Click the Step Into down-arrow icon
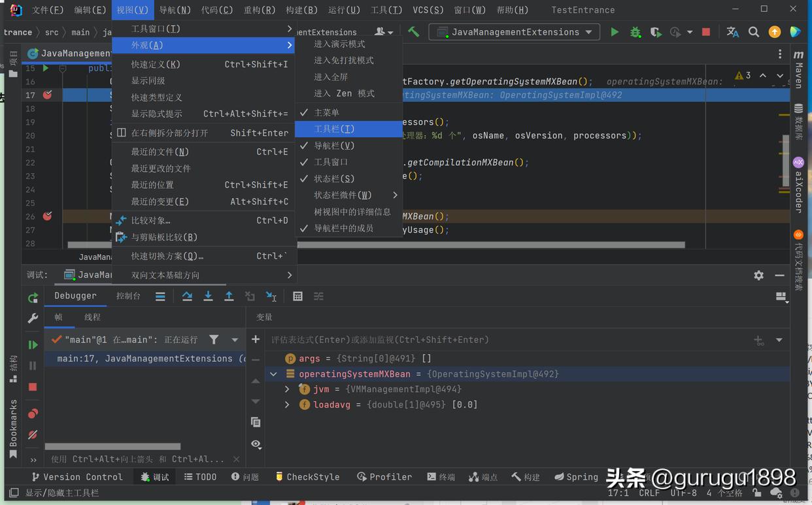The image size is (812, 505). coord(208,296)
